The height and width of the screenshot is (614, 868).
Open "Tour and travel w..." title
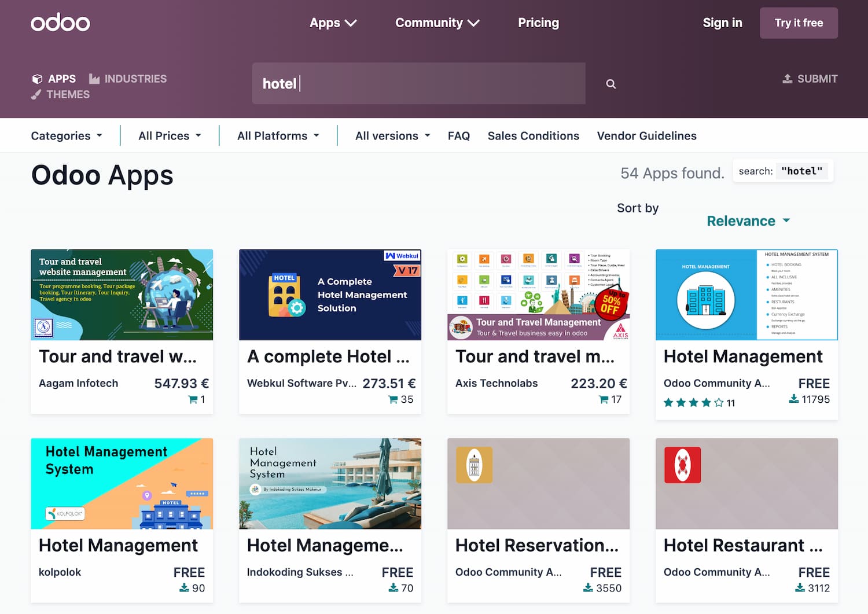117,356
